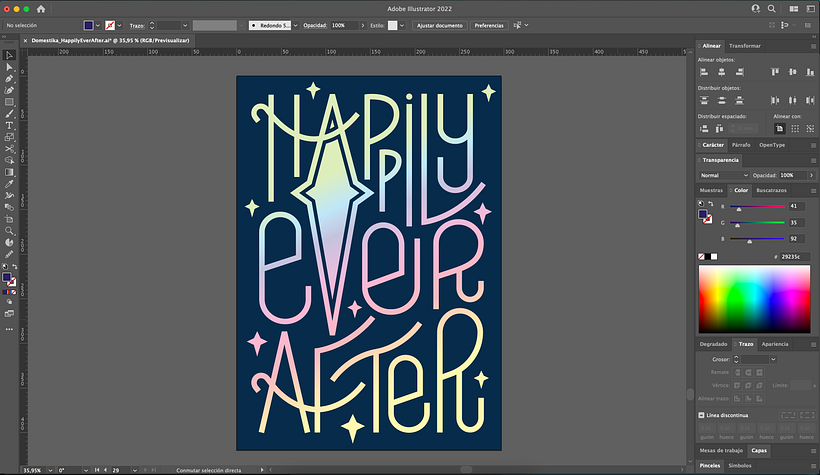This screenshot has width=820, height=475.
Task: Switch toolbar to Draw Normal mode
Action: (9, 302)
